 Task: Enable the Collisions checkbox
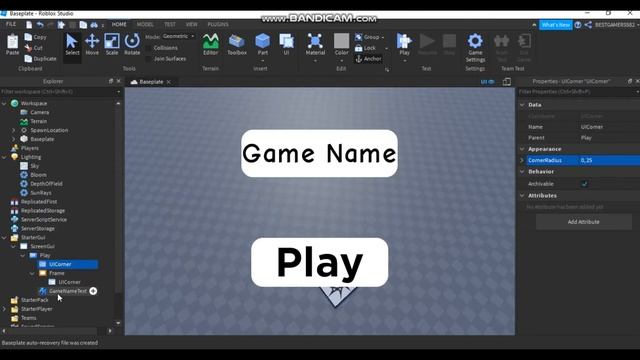pyautogui.click(x=149, y=48)
